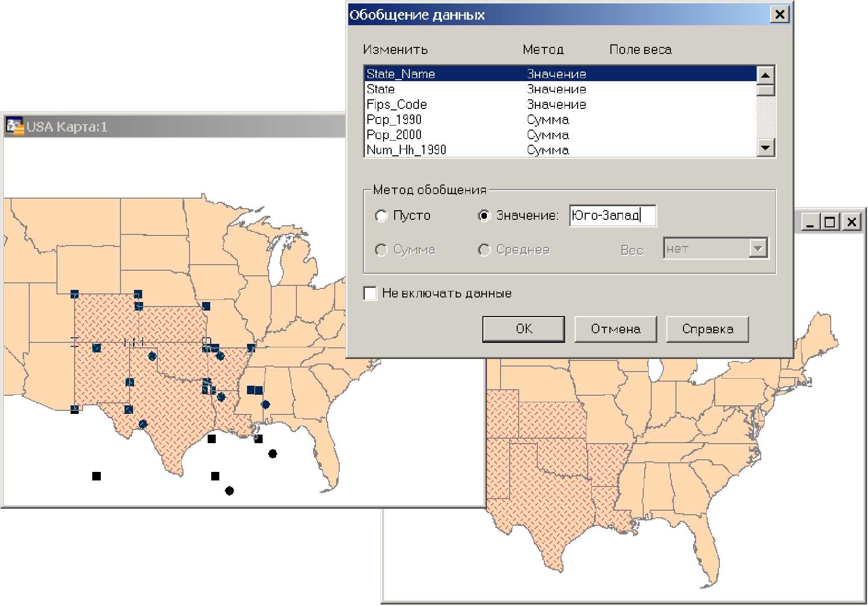Select the Пусто radio button
868x606 pixels.
[x=382, y=216]
